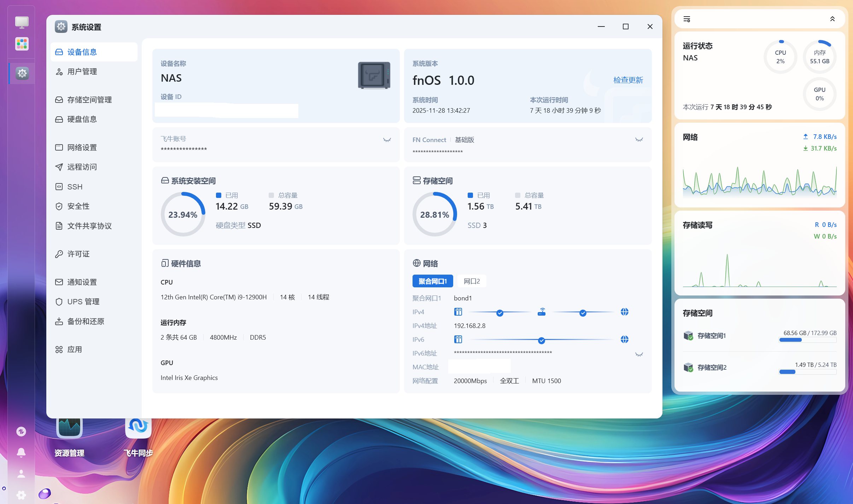Open the app grid launcher icon
This screenshot has height=504, width=853.
pyautogui.click(x=22, y=44)
